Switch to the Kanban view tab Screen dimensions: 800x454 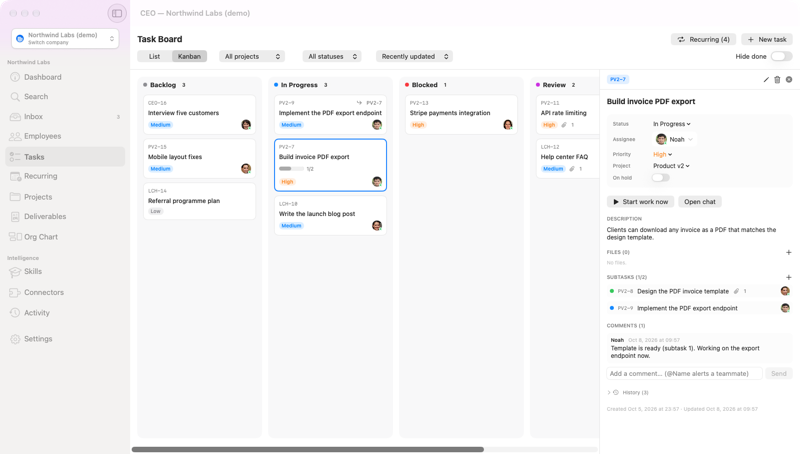pyautogui.click(x=189, y=57)
